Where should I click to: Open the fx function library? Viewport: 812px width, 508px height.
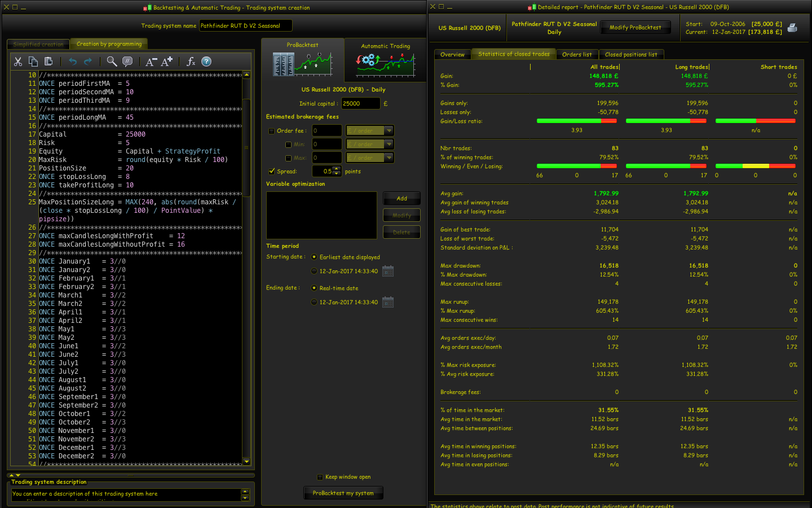[x=191, y=62]
